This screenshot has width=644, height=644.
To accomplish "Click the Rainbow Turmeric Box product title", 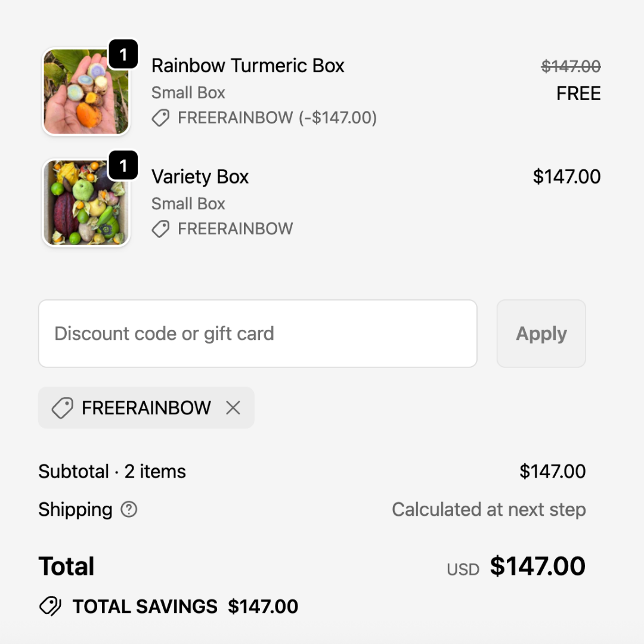I will click(x=248, y=66).
